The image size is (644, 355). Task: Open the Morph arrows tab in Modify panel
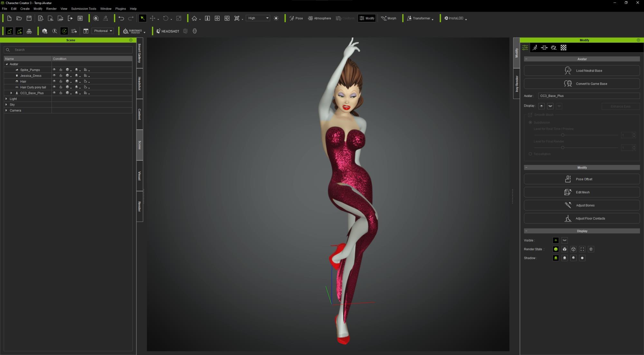pos(544,48)
